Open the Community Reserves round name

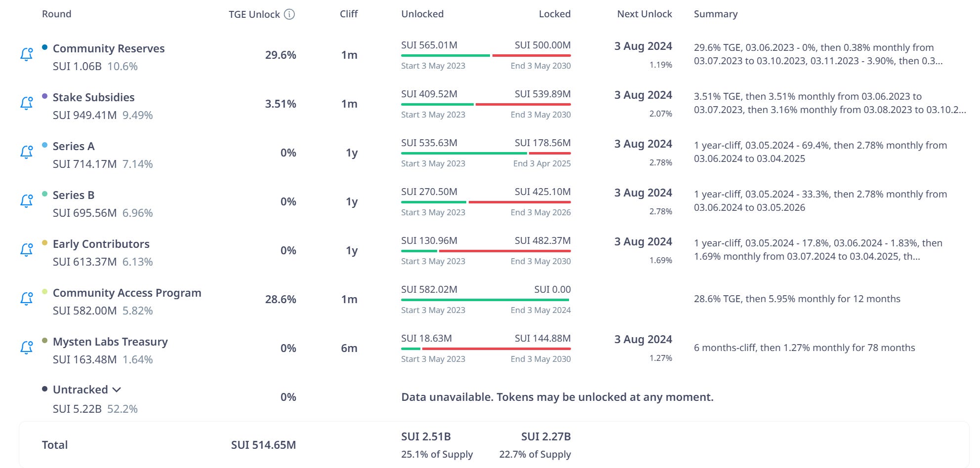coord(109,48)
